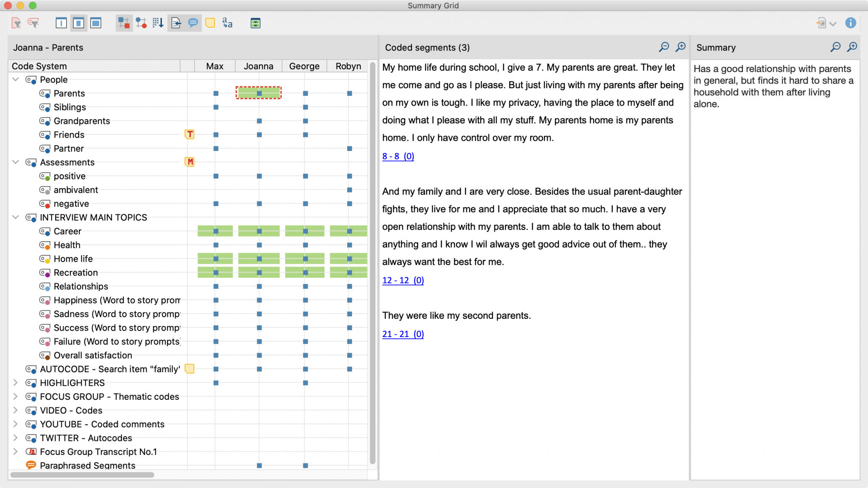Click the sort segments toolbar icon
This screenshot has width=868, height=488.
[159, 23]
